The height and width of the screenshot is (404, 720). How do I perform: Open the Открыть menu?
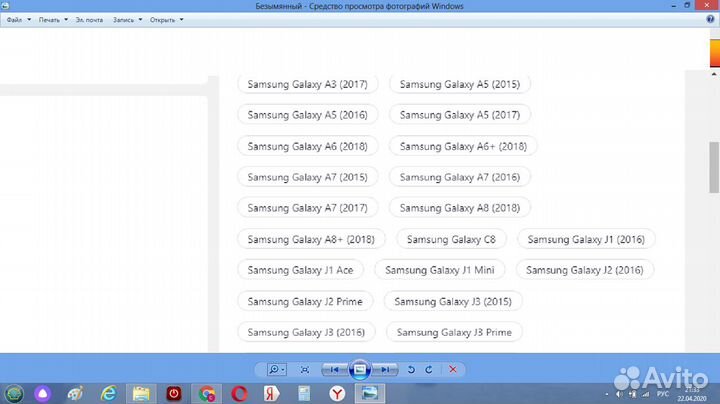click(x=165, y=19)
